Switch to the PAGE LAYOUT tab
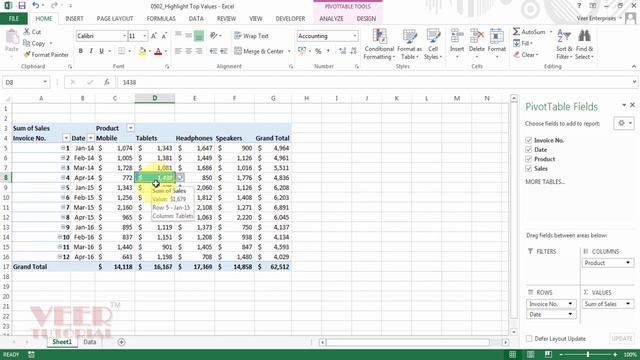The width and height of the screenshot is (640, 360). [115, 18]
